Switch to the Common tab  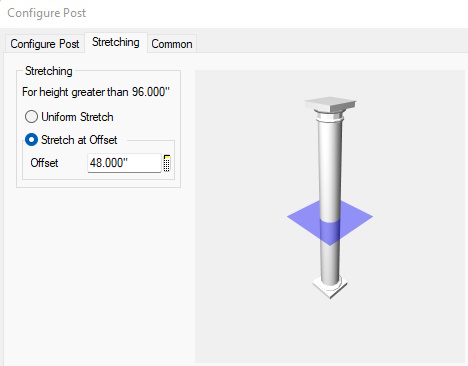[x=172, y=44]
